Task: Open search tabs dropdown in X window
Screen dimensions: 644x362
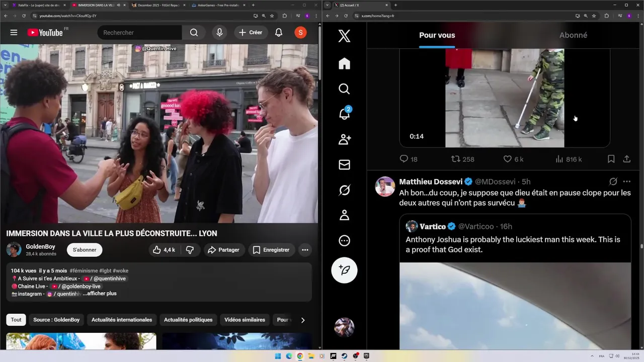Action: (x=328, y=5)
